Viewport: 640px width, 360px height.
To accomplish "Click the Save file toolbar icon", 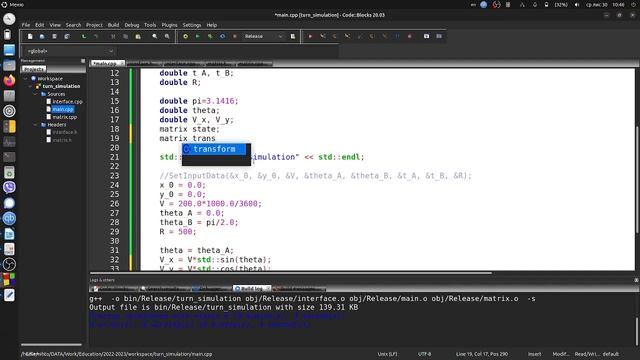I will pyautogui.click(x=54, y=36).
